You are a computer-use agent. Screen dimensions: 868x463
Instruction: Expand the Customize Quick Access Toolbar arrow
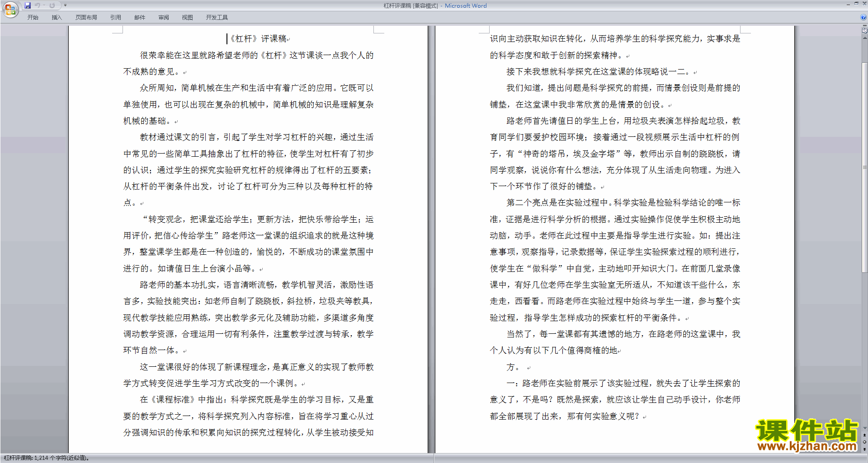[x=65, y=5]
